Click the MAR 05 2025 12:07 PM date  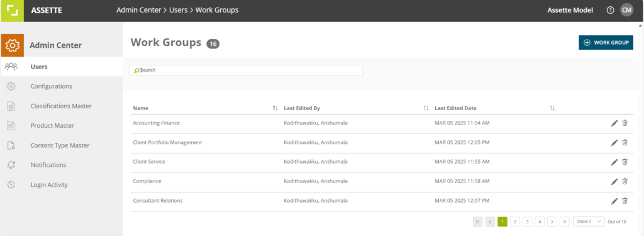462,201
